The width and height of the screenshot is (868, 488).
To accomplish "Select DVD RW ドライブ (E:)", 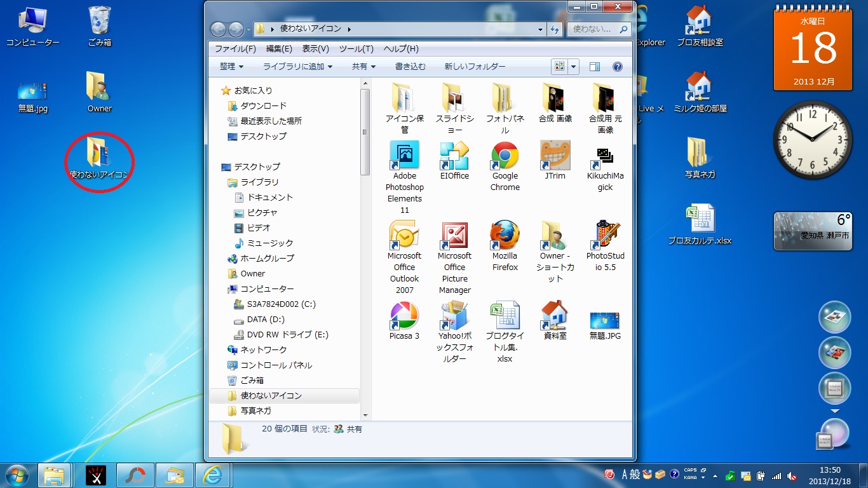I will click(281, 334).
